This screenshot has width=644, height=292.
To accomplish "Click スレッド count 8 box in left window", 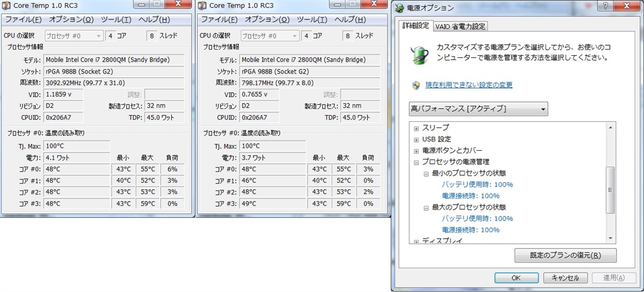I will [x=152, y=36].
